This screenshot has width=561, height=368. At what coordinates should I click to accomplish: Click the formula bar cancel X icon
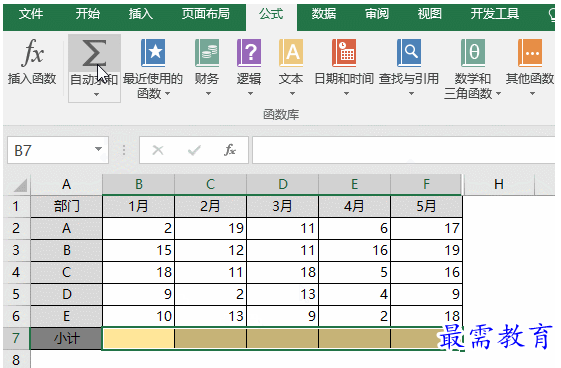point(158,150)
